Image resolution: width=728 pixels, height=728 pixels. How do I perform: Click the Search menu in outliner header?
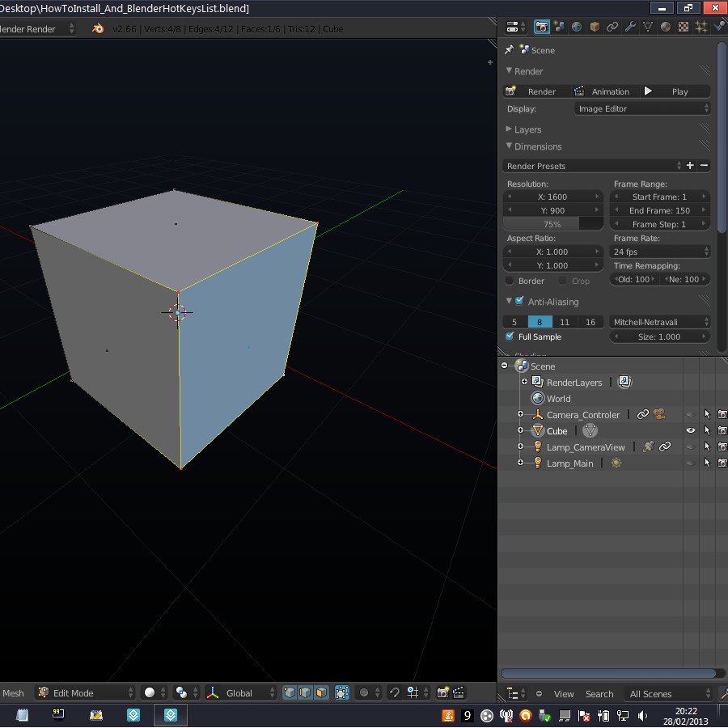(x=599, y=694)
